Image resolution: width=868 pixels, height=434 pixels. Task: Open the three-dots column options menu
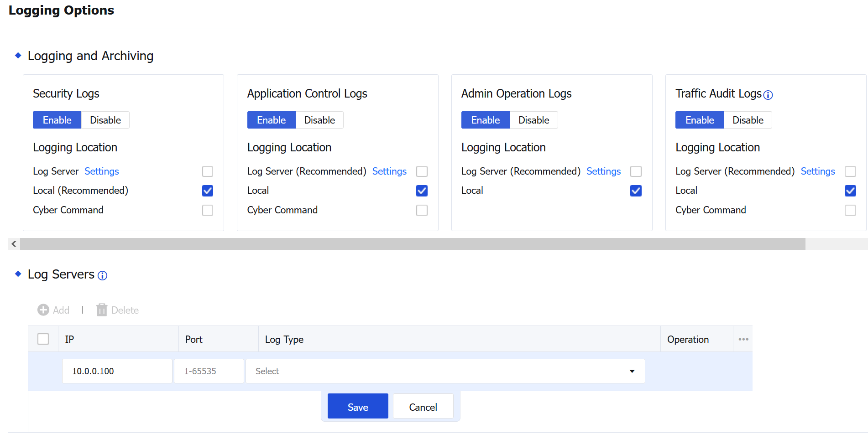point(743,339)
